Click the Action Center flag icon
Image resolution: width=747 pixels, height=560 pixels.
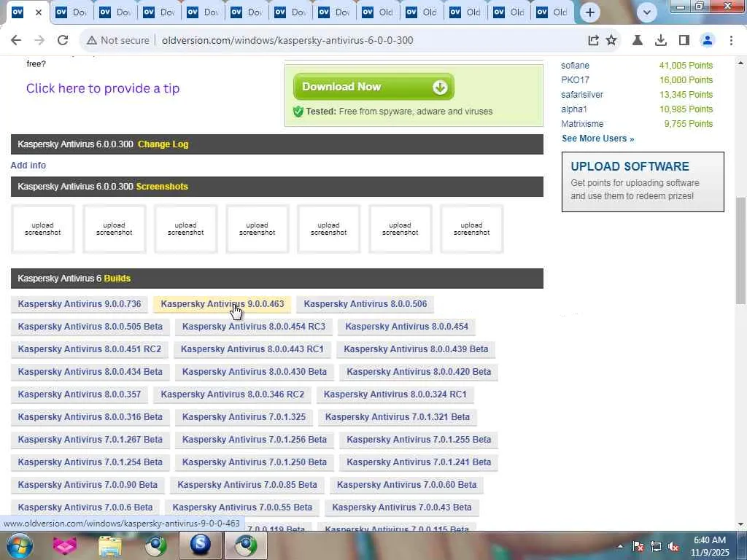(638, 547)
